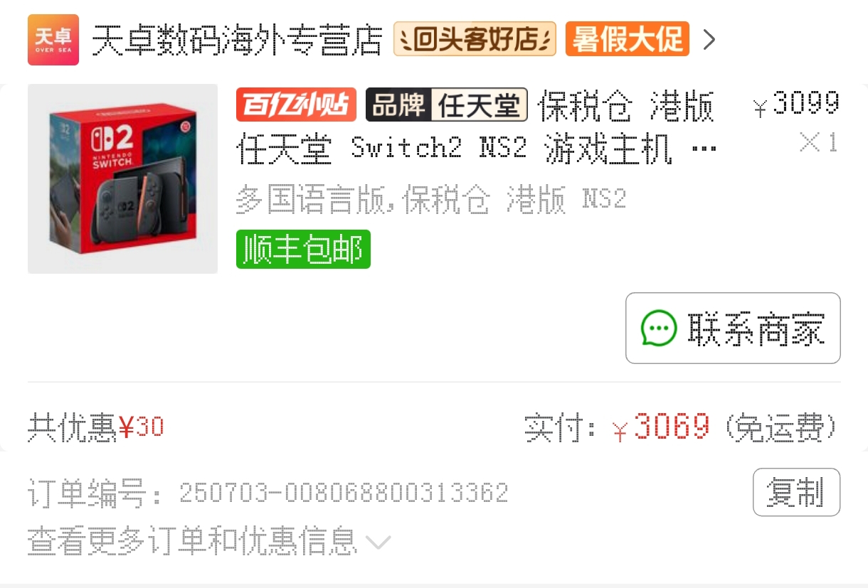Tap the green chat bubble icon
Viewport: 868px width, 588px height.
[659, 328]
